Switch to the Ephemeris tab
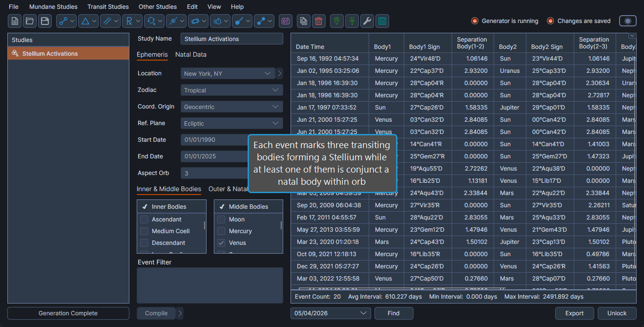Image resolution: width=644 pixels, height=327 pixels. click(152, 55)
